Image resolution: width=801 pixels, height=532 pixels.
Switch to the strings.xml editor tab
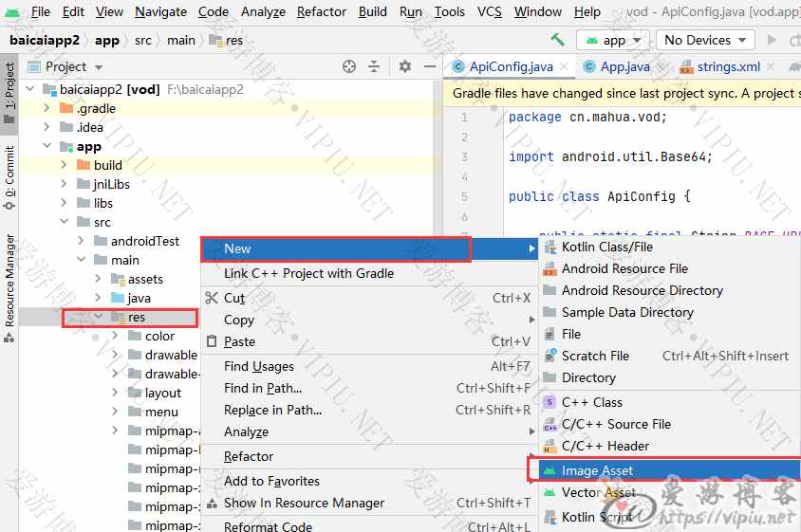(x=729, y=66)
